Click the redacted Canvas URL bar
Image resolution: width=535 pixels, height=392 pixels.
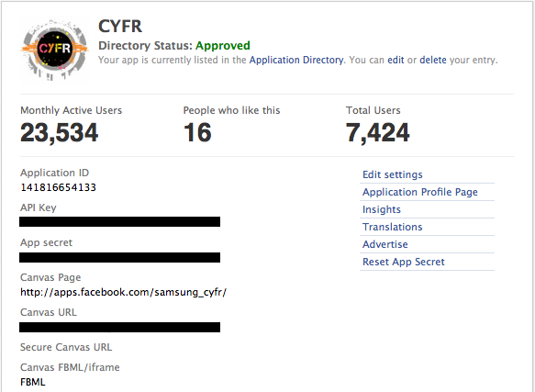pyautogui.click(x=120, y=327)
